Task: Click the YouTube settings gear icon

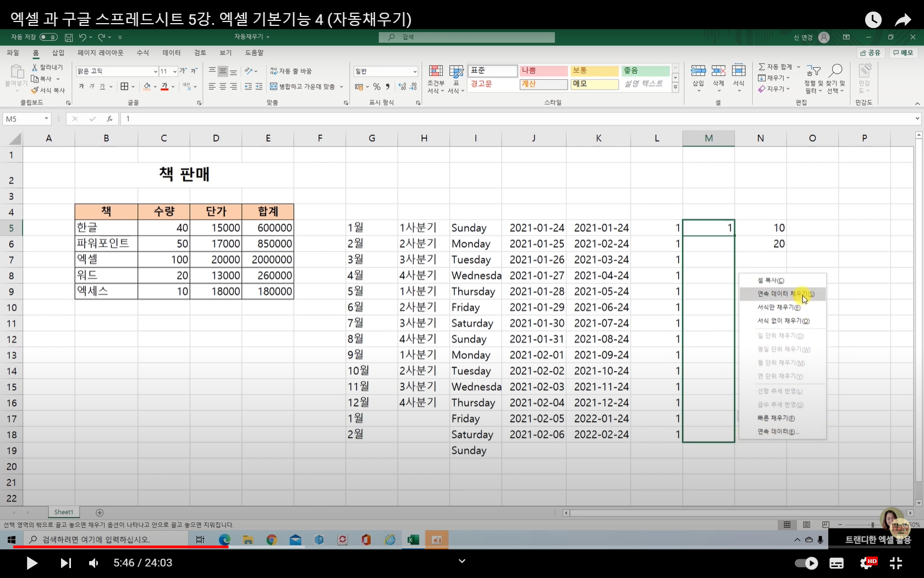Action: [x=867, y=563]
